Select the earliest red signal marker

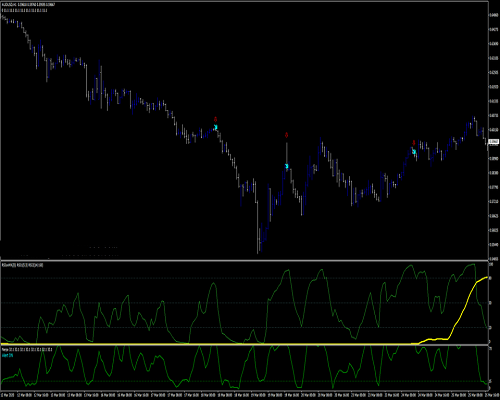coord(215,119)
